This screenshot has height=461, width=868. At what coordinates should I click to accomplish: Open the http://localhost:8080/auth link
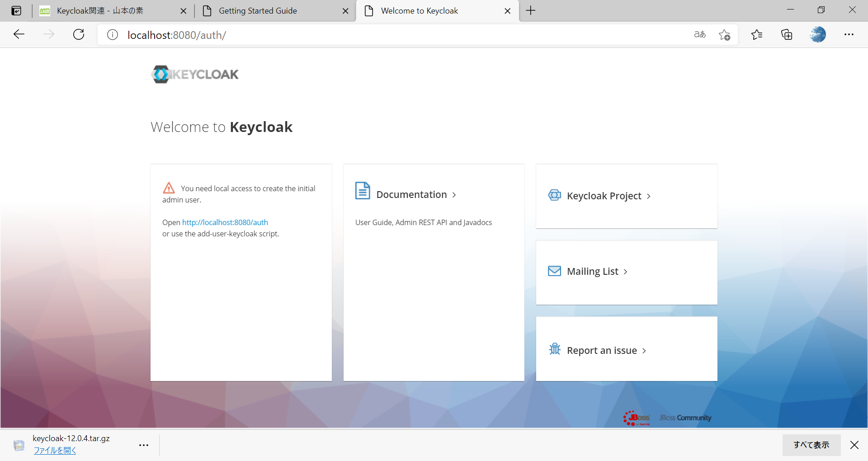click(x=225, y=222)
